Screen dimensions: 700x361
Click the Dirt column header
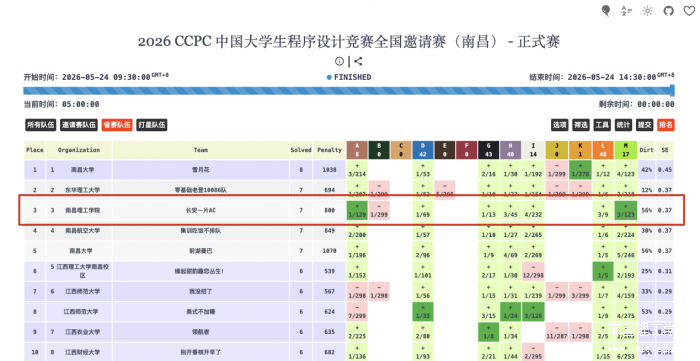pos(646,150)
